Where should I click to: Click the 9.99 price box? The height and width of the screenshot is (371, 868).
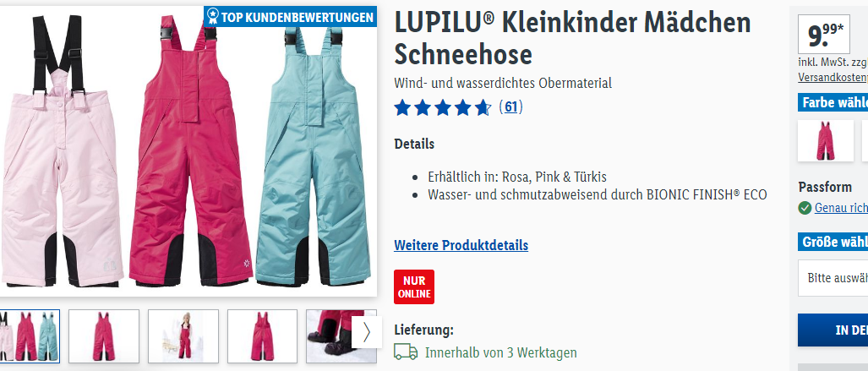point(824,35)
